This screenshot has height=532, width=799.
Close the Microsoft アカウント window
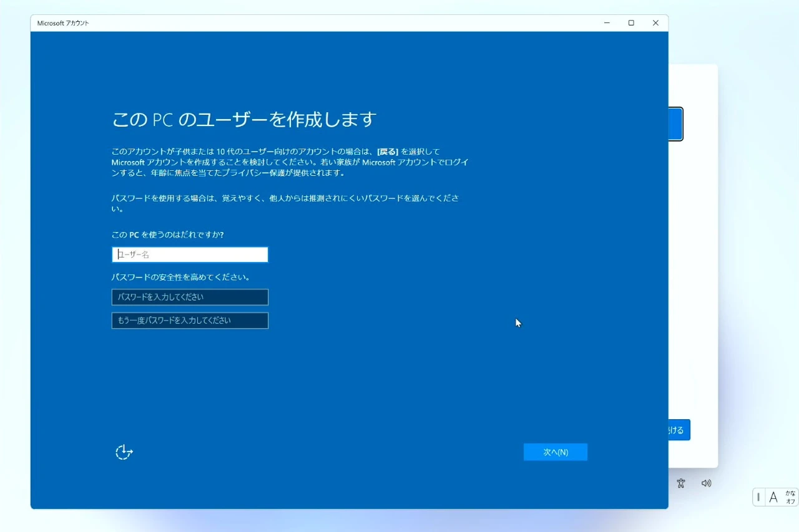[655, 23]
